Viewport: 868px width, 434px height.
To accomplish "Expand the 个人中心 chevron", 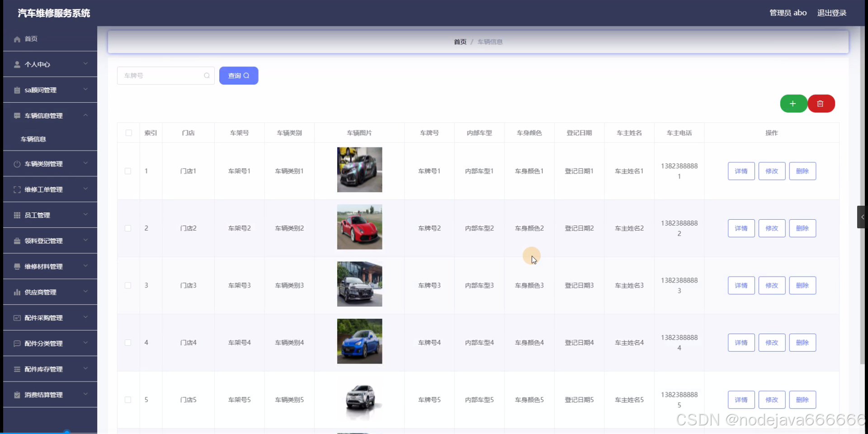I will coord(85,64).
